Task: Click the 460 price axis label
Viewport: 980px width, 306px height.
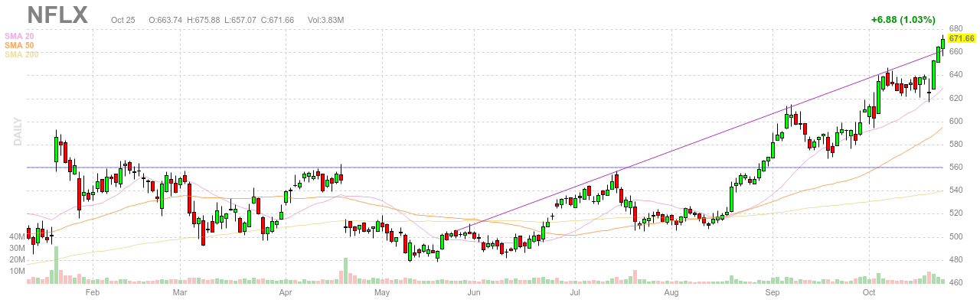Action: (955, 283)
